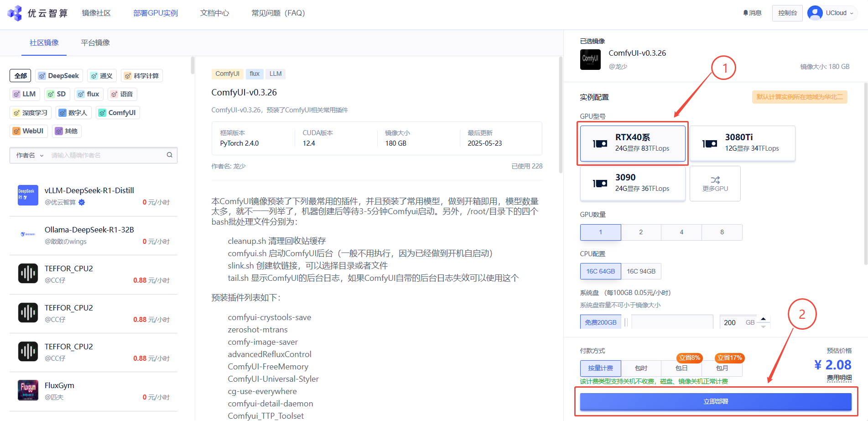Click the LLM tag above title
Image resolution: width=868 pixels, height=421 pixels.
coord(275,74)
